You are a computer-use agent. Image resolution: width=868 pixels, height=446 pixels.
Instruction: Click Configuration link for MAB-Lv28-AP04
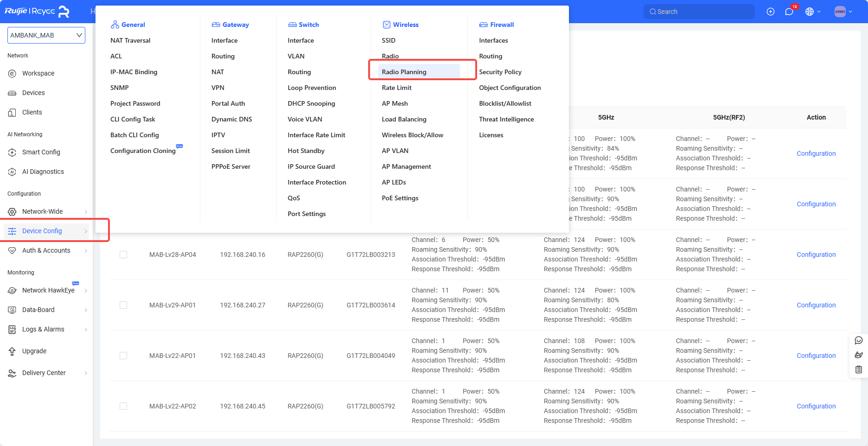(816, 255)
